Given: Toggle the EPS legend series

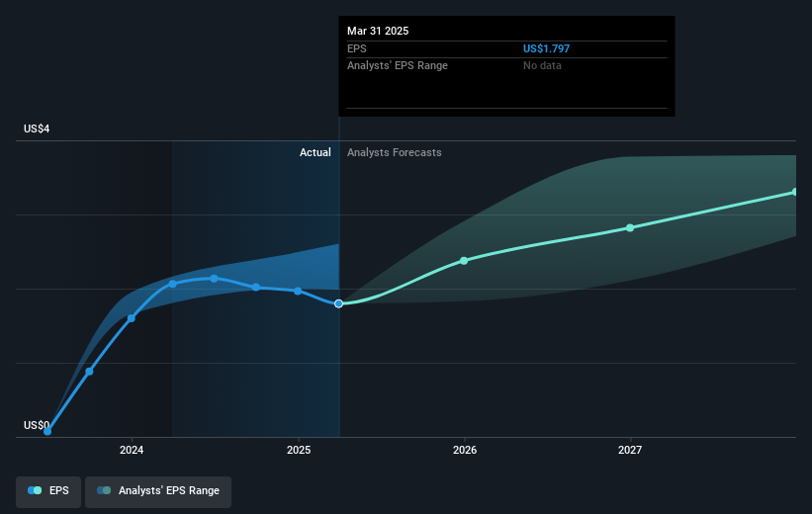Looking at the screenshot, I should (48, 491).
